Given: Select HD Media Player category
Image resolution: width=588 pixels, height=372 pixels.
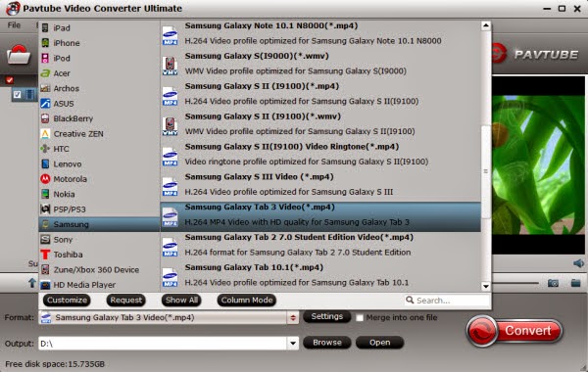Looking at the screenshot, I should pyautogui.click(x=99, y=285).
